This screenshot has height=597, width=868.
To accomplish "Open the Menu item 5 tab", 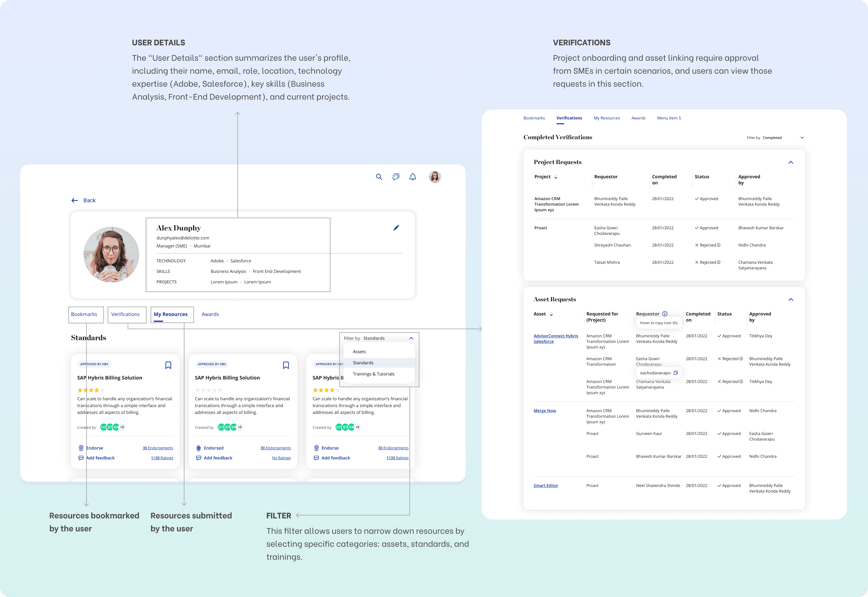I will point(669,118).
